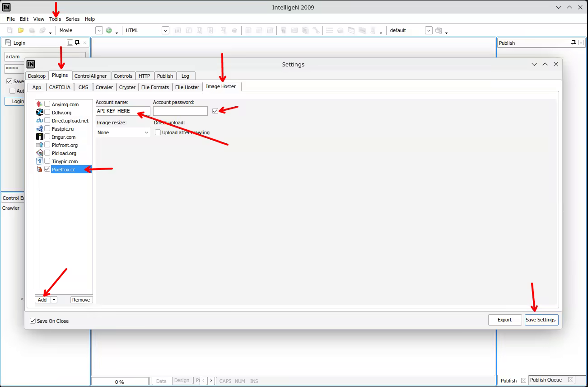
Task: Close the Login panel
Action: click(x=84, y=42)
